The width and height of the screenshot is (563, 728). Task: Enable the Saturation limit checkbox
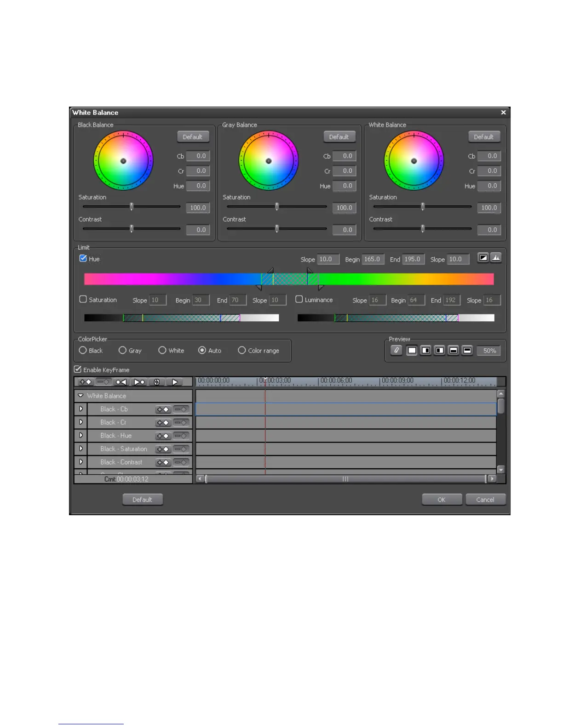[83, 299]
